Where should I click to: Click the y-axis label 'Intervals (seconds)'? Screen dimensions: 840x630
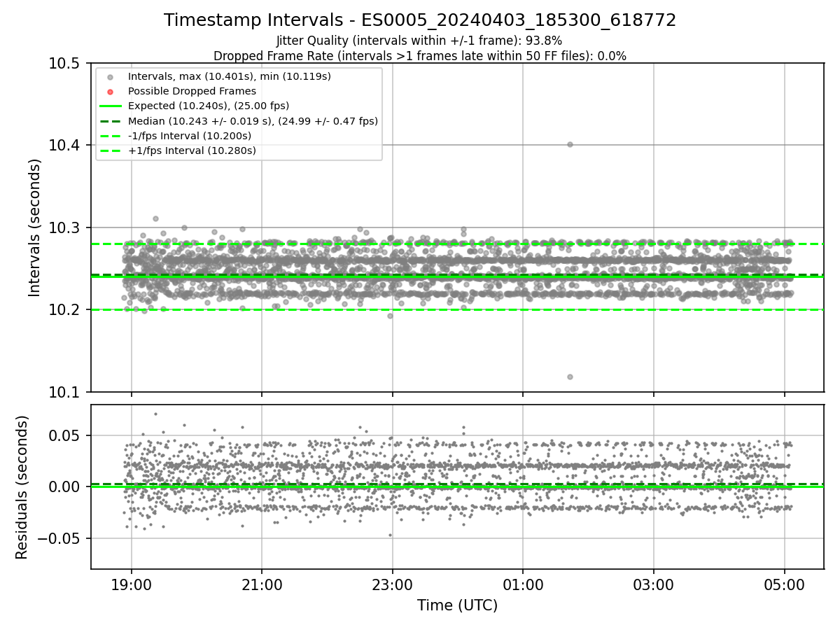pos(35,227)
